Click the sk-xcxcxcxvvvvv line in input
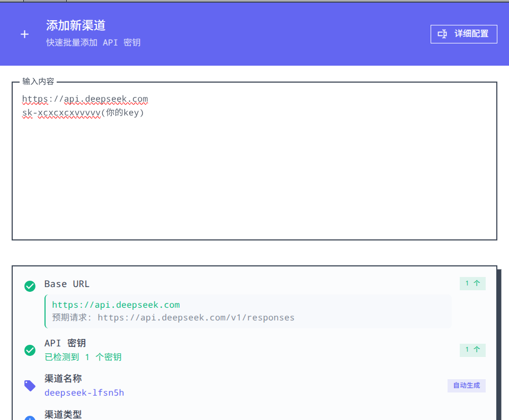 coord(83,113)
